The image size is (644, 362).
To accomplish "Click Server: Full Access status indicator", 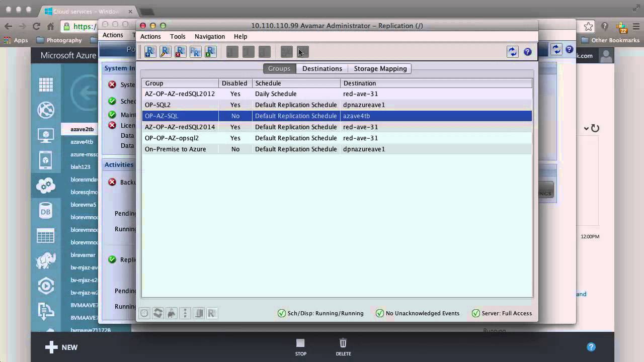I will [502, 313].
